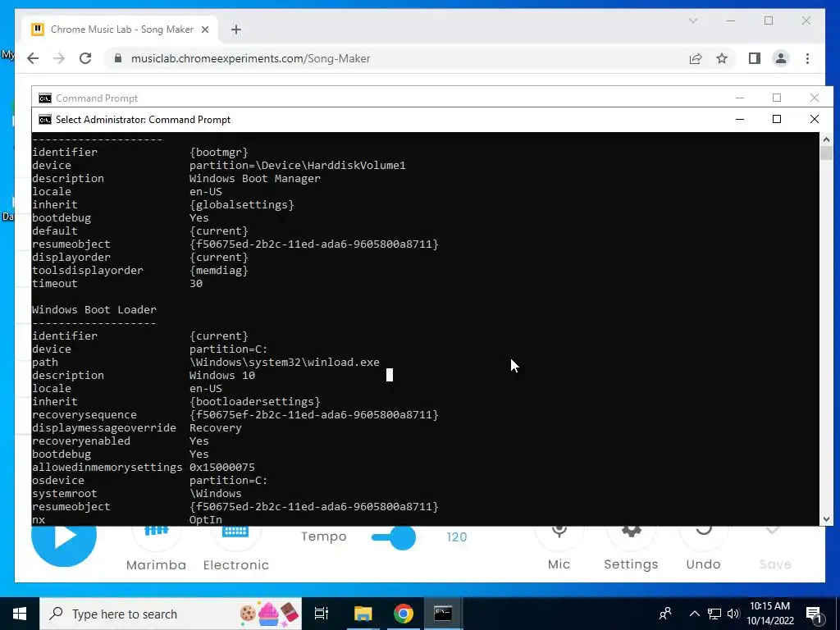This screenshot has width=840, height=630.
Task: Click '\Windows\system32\winload.exe' path
Action: [x=285, y=362]
